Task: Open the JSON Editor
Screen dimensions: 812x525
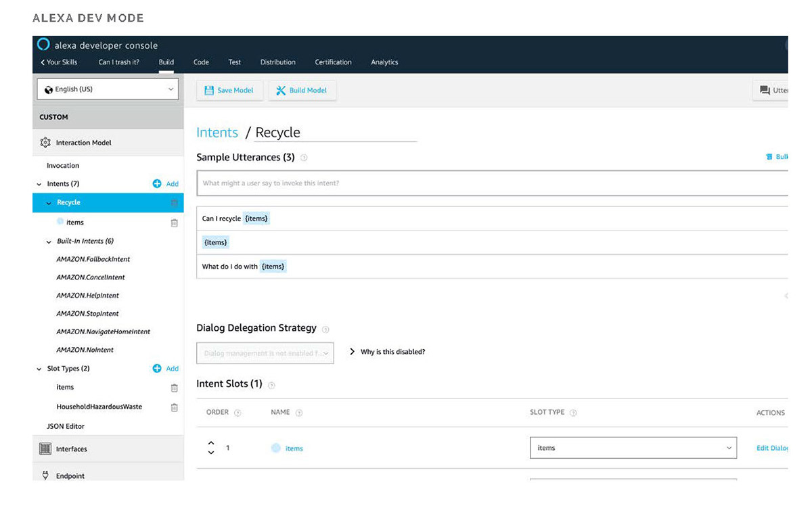Action: (x=66, y=427)
